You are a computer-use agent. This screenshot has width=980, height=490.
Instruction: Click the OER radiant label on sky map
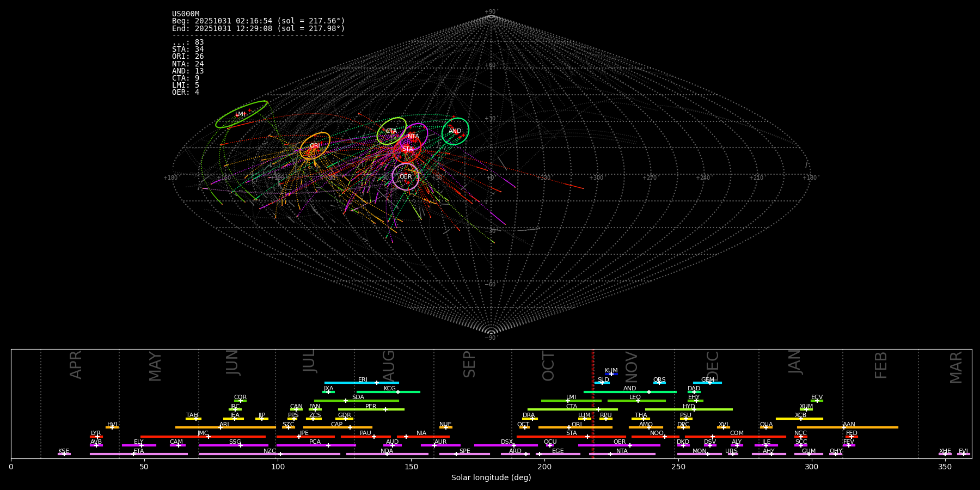(406, 177)
